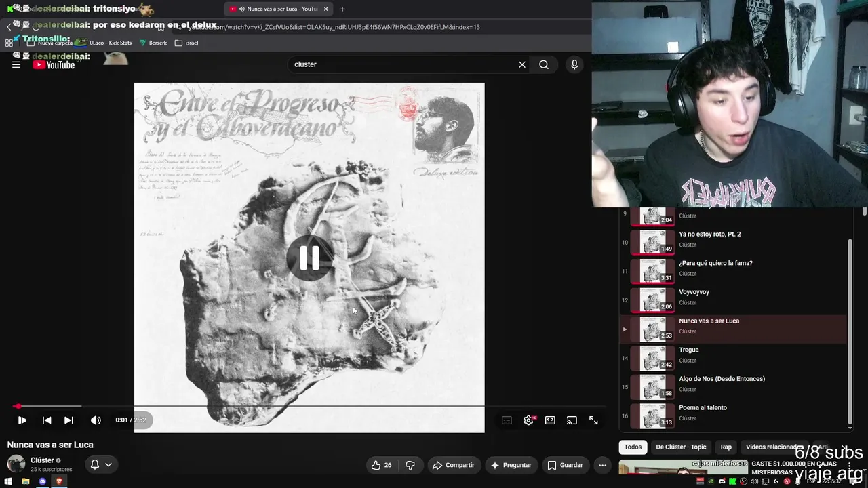
Task: Clear the 'cluster' search text
Action: point(522,64)
